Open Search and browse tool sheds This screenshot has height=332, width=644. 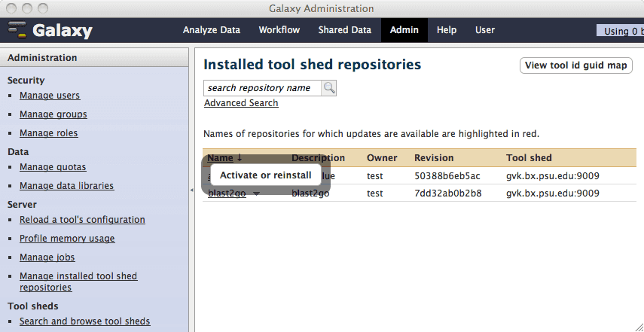click(x=84, y=321)
